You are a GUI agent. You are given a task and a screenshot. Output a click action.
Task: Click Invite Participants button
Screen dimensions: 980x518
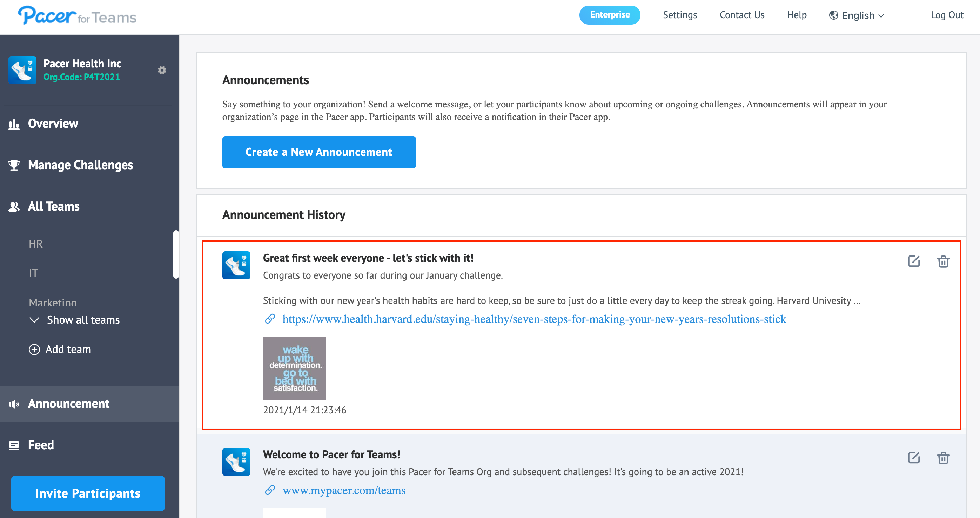[x=88, y=494]
